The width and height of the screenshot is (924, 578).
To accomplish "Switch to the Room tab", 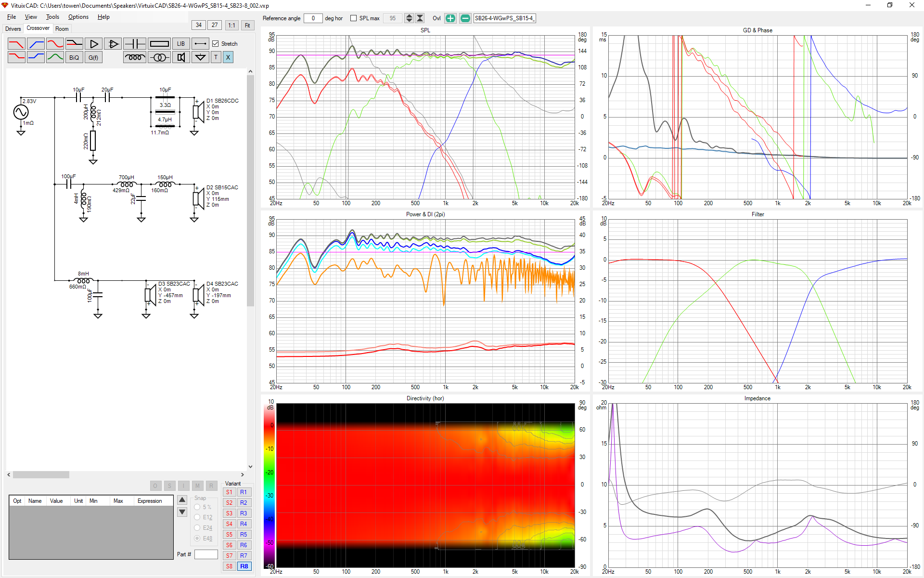I will [x=62, y=29].
